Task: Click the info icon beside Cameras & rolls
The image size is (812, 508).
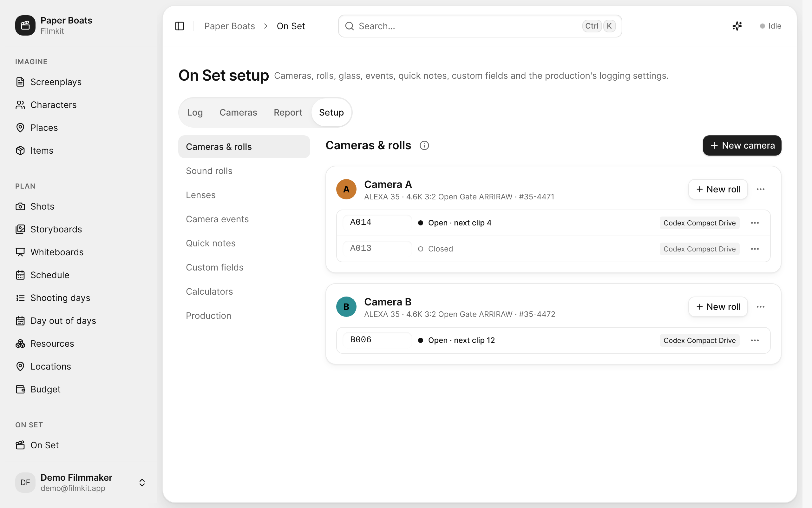Action: pyautogui.click(x=424, y=145)
